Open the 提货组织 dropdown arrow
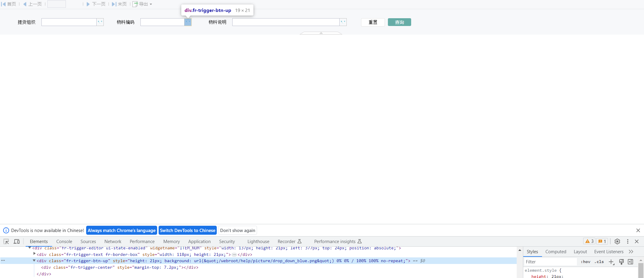Image resolution: width=644 pixels, height=278 pixels. tap(100, 22)
